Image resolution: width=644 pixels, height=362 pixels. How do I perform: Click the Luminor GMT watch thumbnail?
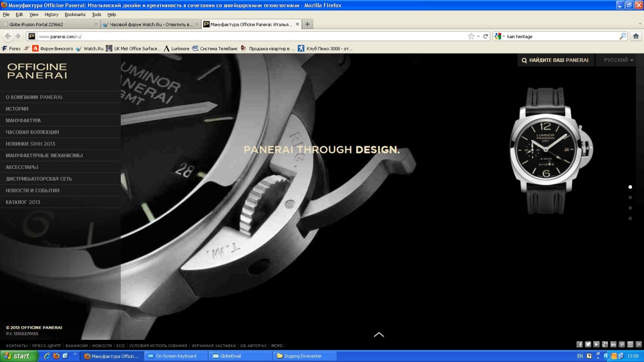pyautogui.click(x=552, y=151)
